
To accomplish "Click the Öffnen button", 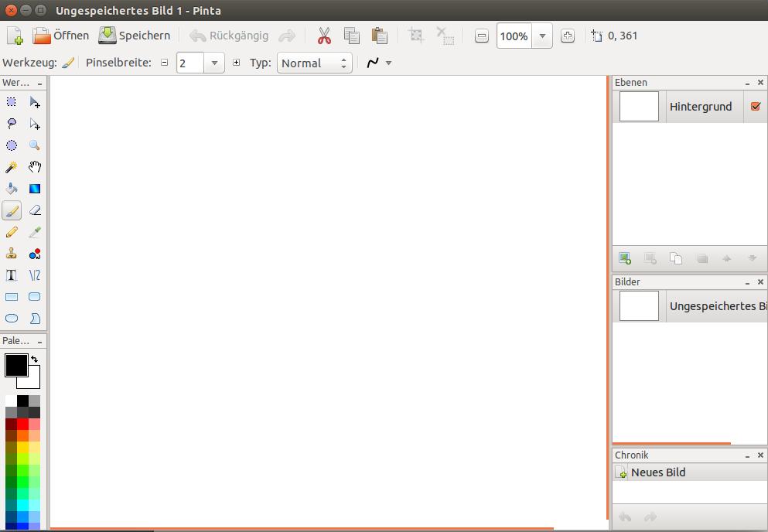I will click(61, 36).
